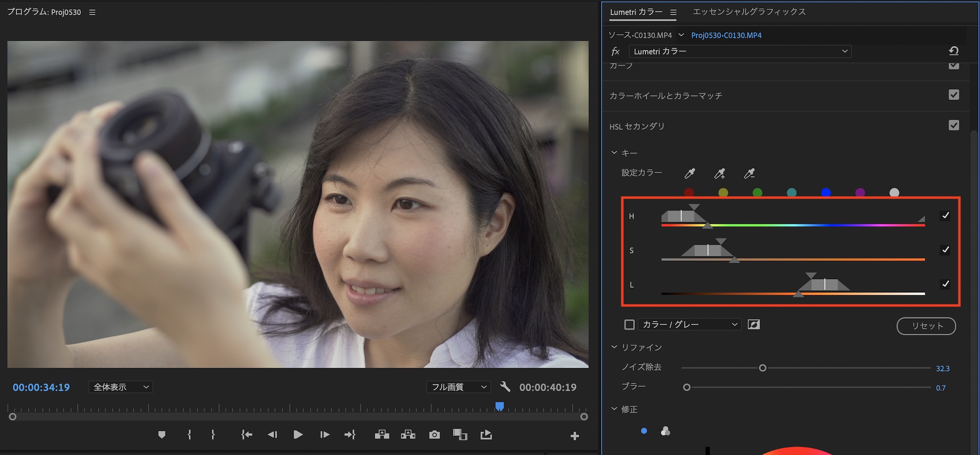Open the Full quality playback resolution dropdown

[459, 387]
